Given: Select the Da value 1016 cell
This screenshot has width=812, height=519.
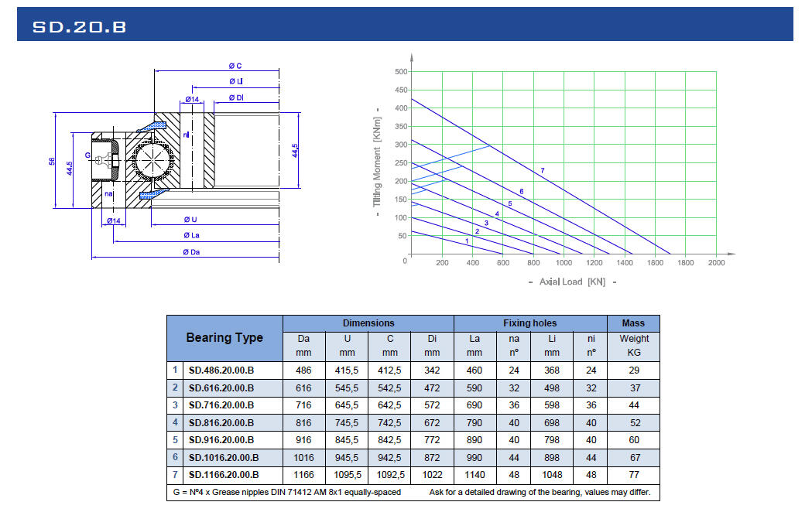Looking at the screenshot, I should pyautogui.click(x=304, y=457).
